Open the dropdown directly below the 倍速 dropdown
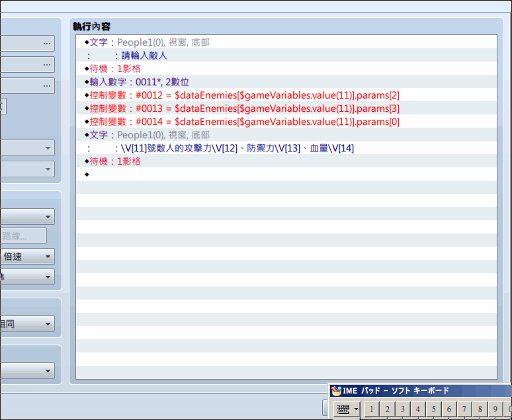 pos(27,277)
